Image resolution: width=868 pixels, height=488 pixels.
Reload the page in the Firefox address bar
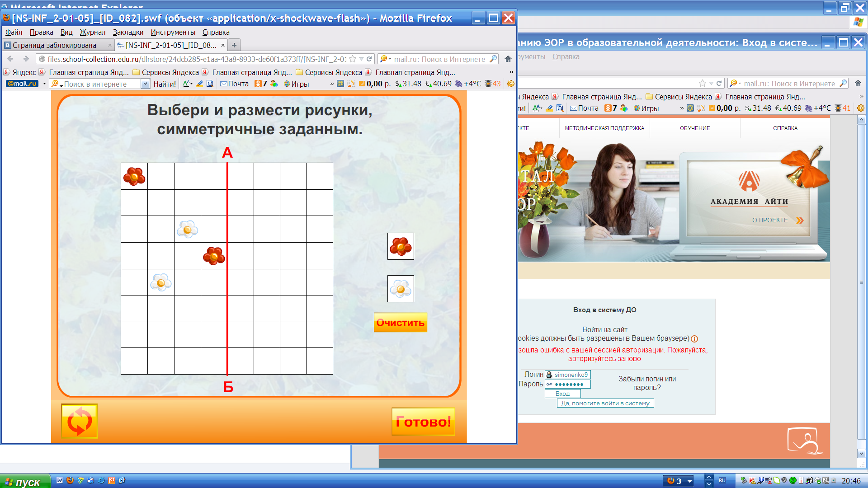[x=369, y=59]
